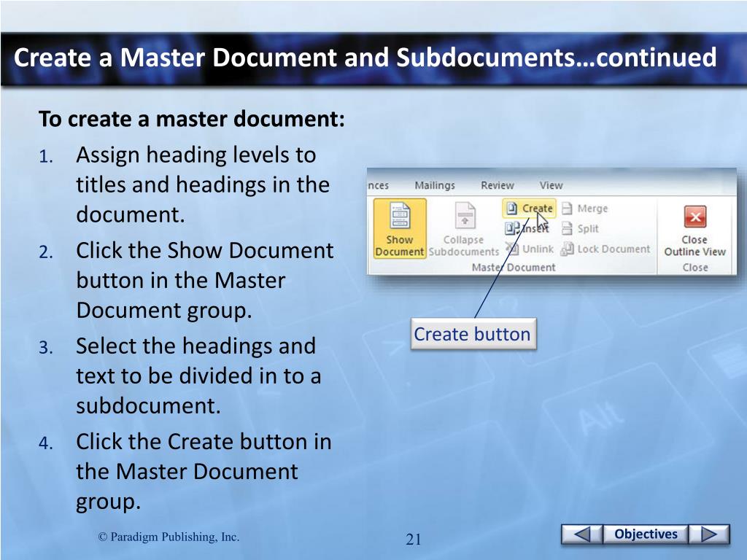Image resolution: width=747 pixels, height=560 pixels.
Task: Click the Merge subdocuments button
Action: (x=585, y=209)
